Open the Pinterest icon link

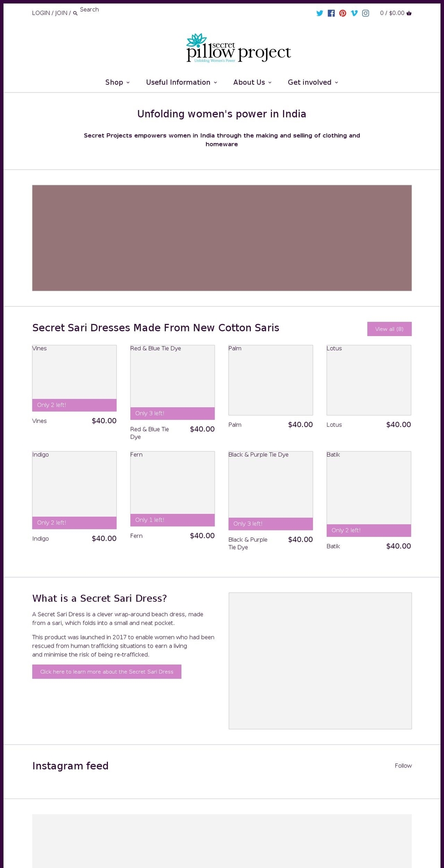(x=343, y=13)
